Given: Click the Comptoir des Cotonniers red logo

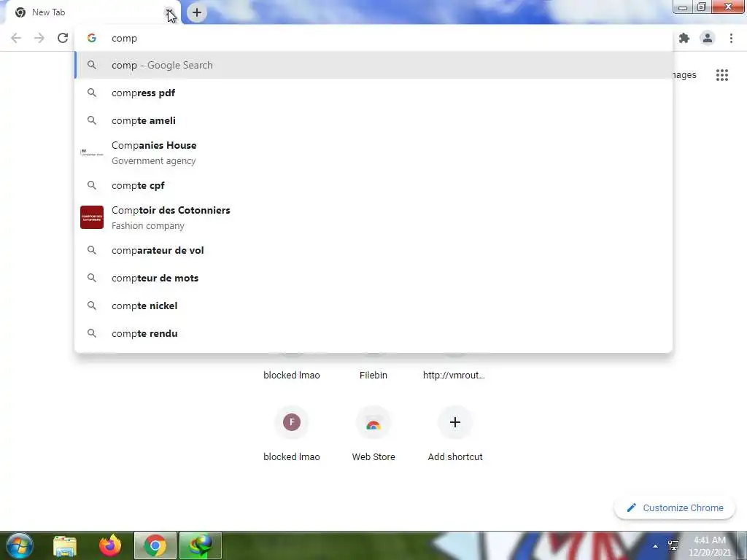Looking at the screenshot, I should click(92, 217).
